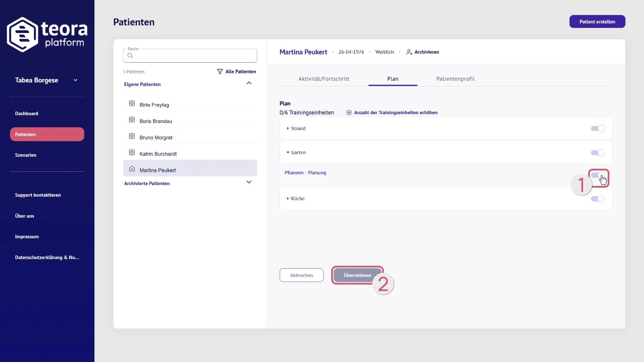Collapse the Garten row arrow

[x=288, y=152]
